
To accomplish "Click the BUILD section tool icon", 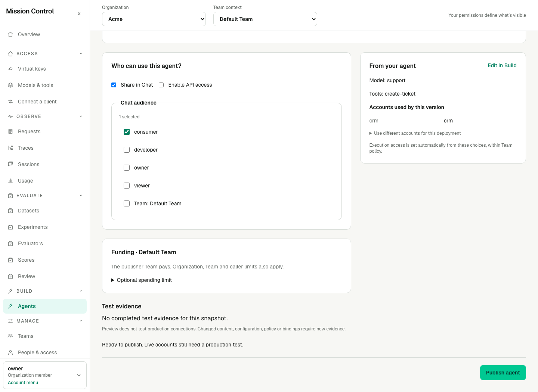I will click(10, 291).
